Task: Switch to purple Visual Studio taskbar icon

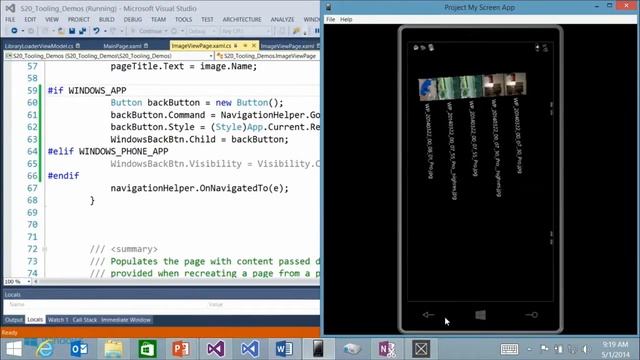Action: (216, 349)
